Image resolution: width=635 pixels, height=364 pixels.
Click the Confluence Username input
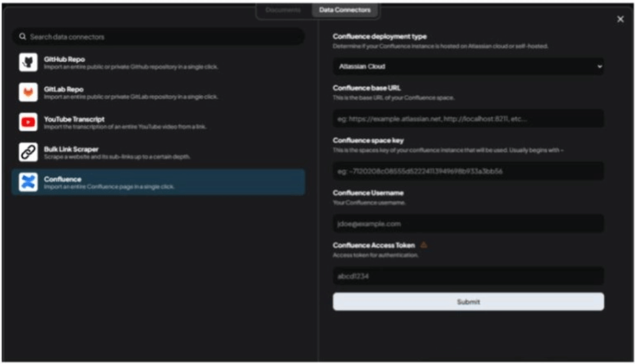tap(468, 224)
